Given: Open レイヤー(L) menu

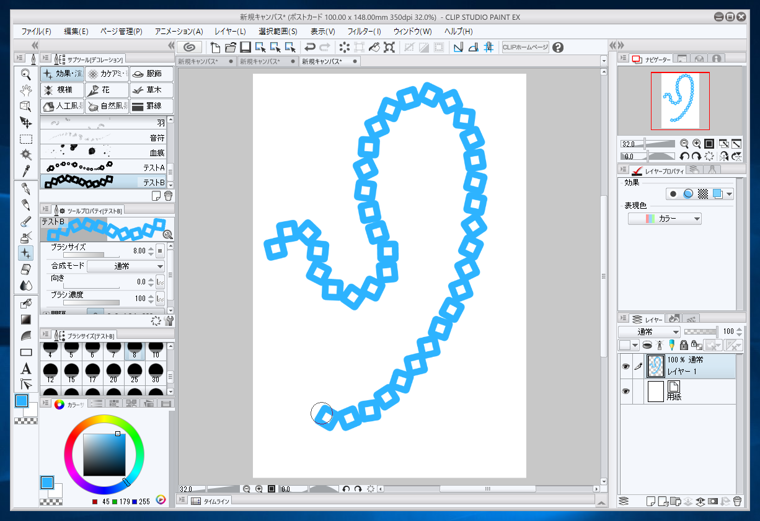Looking at the screenshot, I should (230, 31).
